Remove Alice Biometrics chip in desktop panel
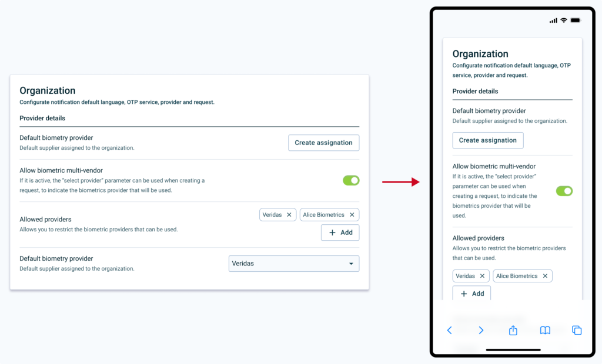Screen dimensions: 602x364 tap(352, 215)
